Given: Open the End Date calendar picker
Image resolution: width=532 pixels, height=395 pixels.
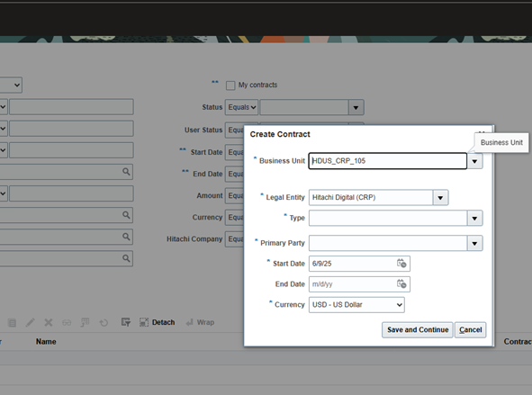Looking at the screenshot, I should click(x=401, y=283).
